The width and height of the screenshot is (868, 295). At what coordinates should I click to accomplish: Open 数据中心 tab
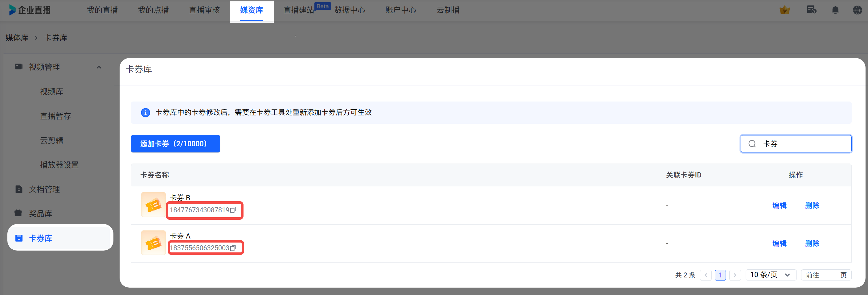click(350, 10)
